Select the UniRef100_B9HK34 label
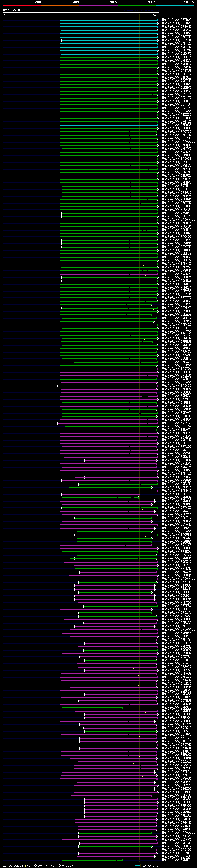This screenshot has height=868, width=197. [x=177, y=396]
